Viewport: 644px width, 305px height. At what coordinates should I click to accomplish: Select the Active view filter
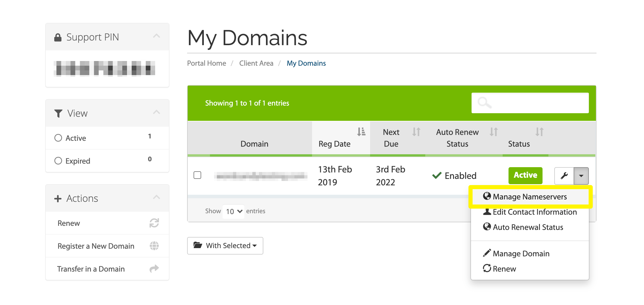58,138
